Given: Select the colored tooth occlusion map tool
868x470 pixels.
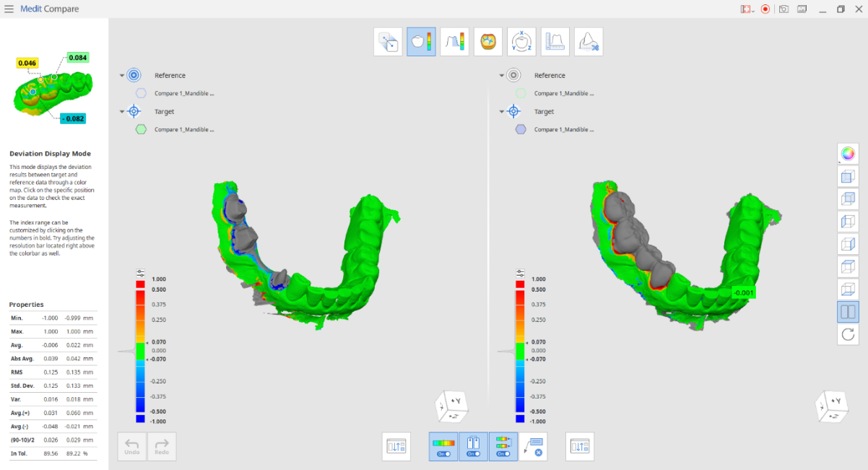Looking at the screenshot, I should [x=488, y=42].
